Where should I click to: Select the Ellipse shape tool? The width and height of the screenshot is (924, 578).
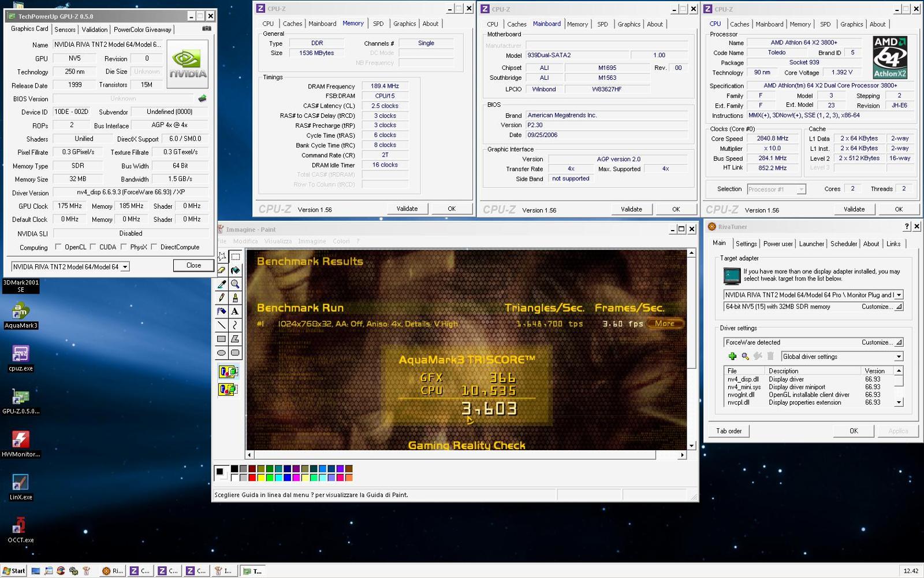[222, 353]
